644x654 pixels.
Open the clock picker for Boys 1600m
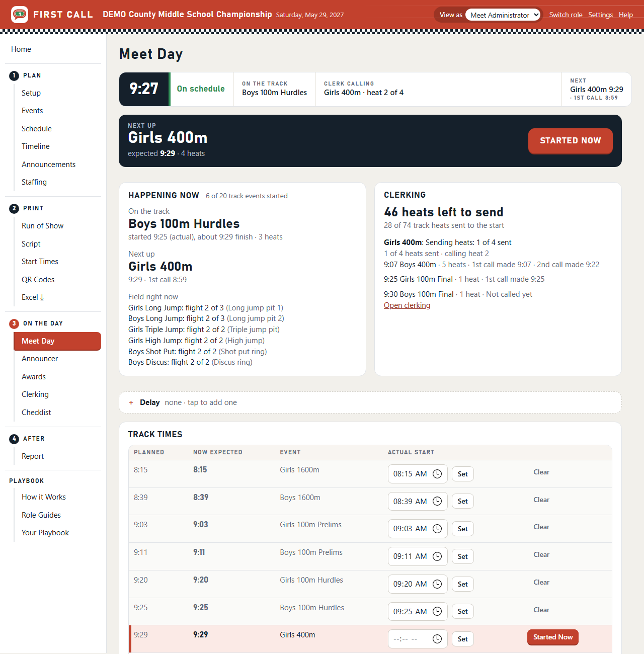pos(437,501)
